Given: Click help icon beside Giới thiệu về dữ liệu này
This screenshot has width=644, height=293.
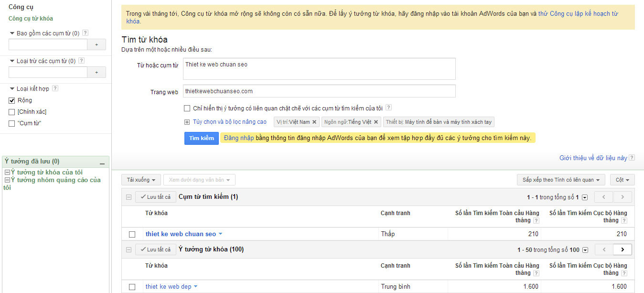Looking at the screenshot, I should [632, 158].
